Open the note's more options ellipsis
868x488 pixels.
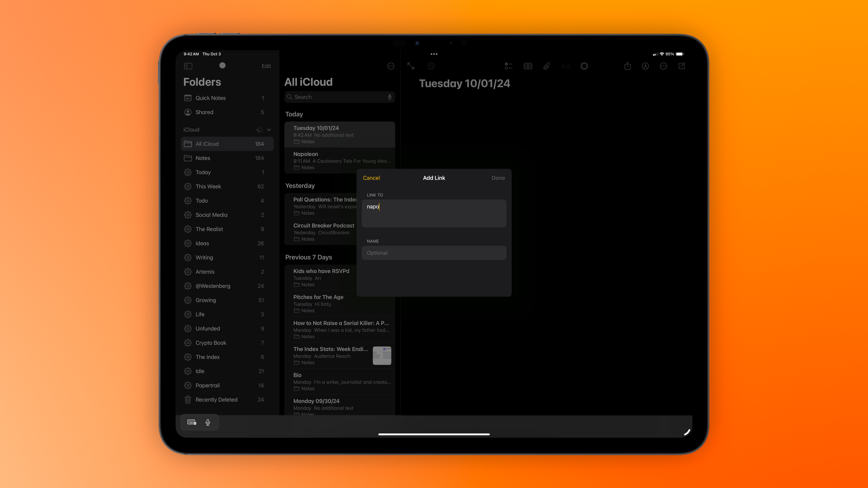tap(663, 66)
